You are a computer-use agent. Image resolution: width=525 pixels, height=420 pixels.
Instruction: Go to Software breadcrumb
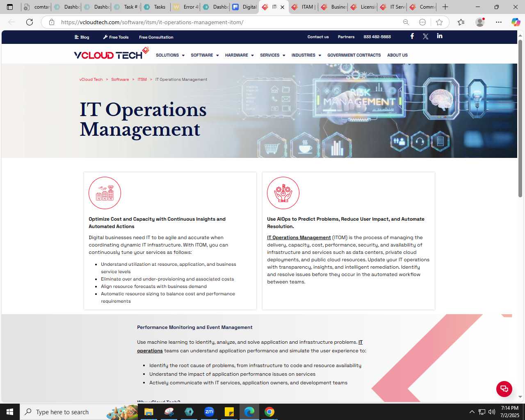pos(120,80)
